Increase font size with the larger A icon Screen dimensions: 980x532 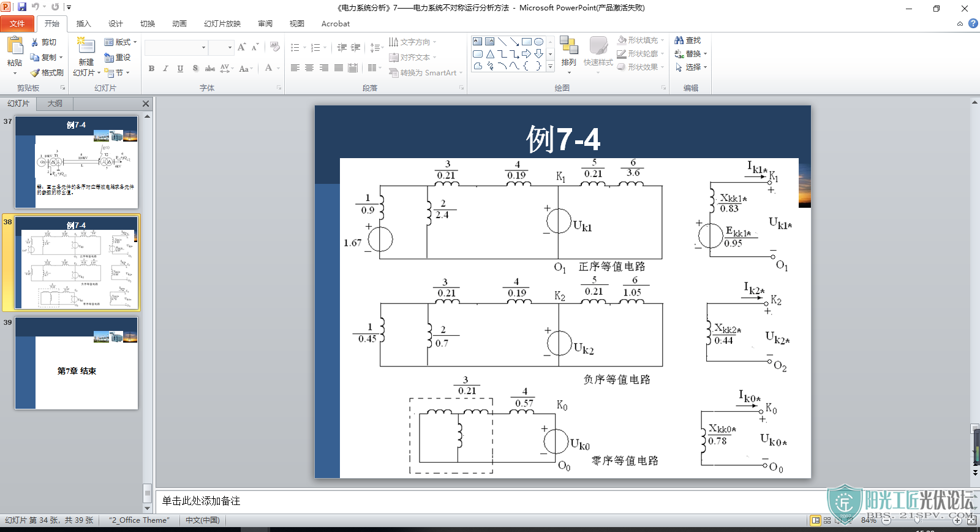pos(241,47)
